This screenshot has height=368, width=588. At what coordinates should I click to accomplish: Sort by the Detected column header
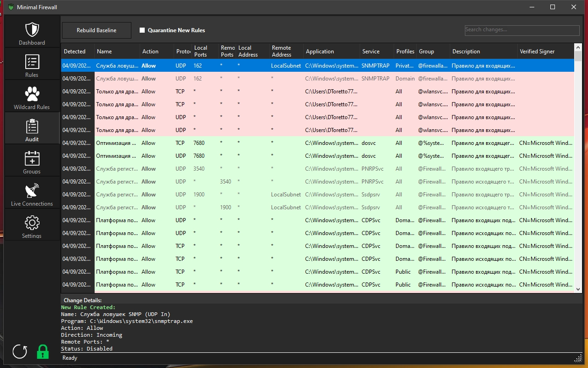pos(75,52)
